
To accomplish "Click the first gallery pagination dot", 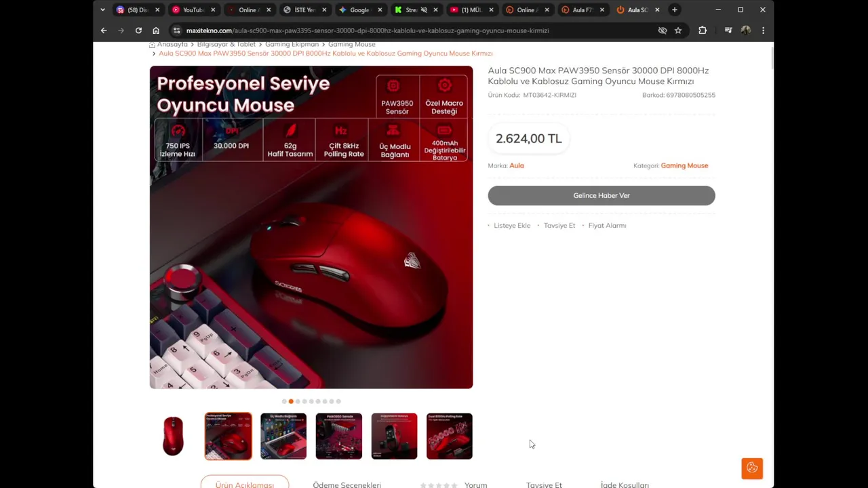I will point(284,401).
